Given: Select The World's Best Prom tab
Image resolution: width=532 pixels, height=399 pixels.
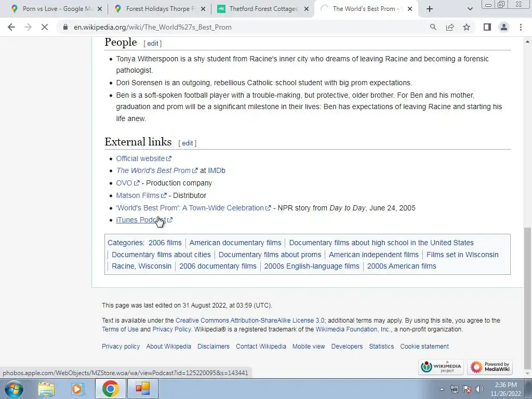Looking at the screenshot, I should click(x=366, y=9).
